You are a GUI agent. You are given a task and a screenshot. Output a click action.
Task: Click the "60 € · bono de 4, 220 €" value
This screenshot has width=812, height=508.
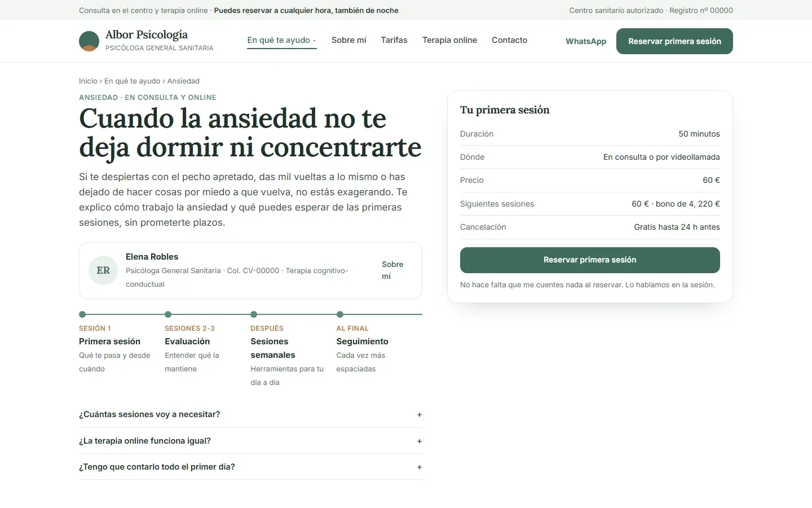(x=676, y=204)
